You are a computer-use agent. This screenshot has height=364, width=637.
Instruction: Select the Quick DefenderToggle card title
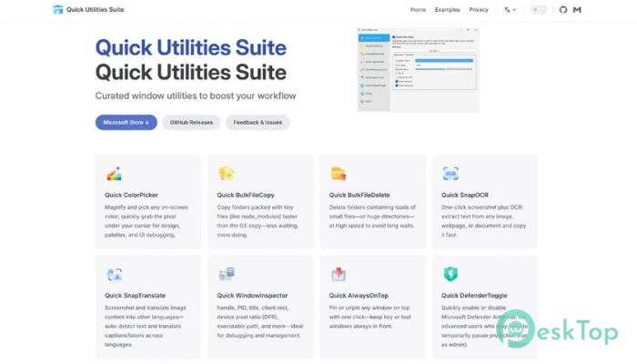click(x=474, y=296)
